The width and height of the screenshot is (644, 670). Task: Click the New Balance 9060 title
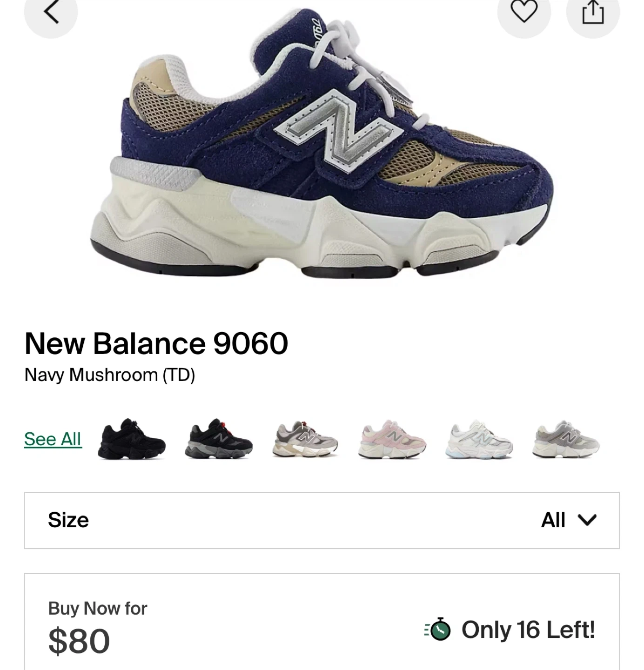tap(156, 343)
